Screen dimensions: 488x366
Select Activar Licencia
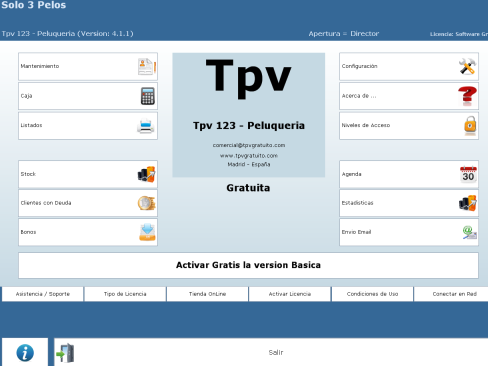coord(290,294)
